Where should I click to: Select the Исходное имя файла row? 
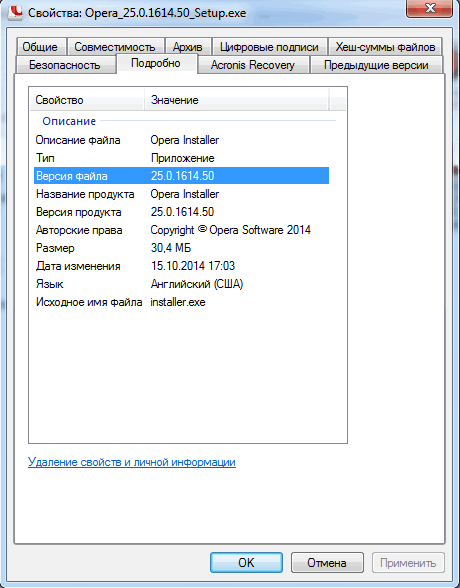point(181,302)
